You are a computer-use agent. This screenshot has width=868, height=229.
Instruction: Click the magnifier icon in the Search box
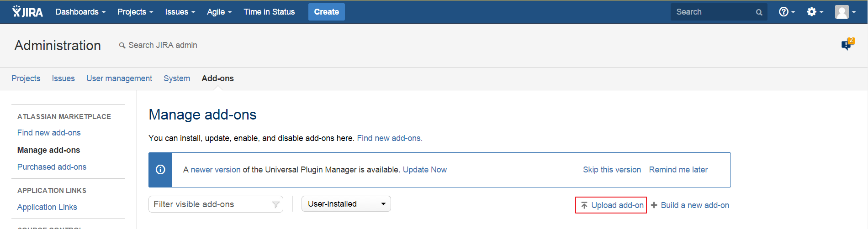(x=759, y=12)
